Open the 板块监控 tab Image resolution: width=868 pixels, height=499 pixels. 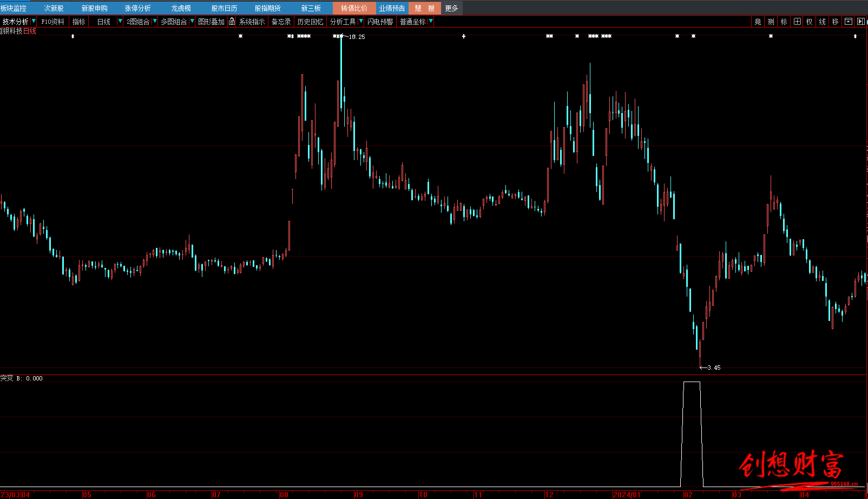(15, 8)
